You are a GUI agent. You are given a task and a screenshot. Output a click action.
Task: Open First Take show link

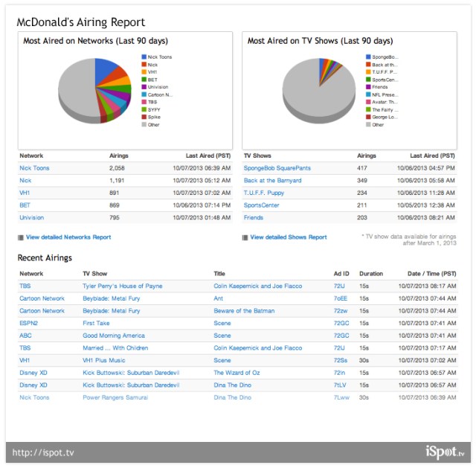(x=96, y=323)
